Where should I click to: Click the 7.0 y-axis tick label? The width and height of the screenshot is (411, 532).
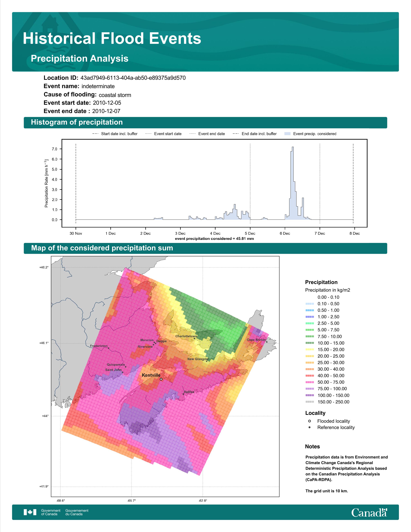(x=54, y=149)
